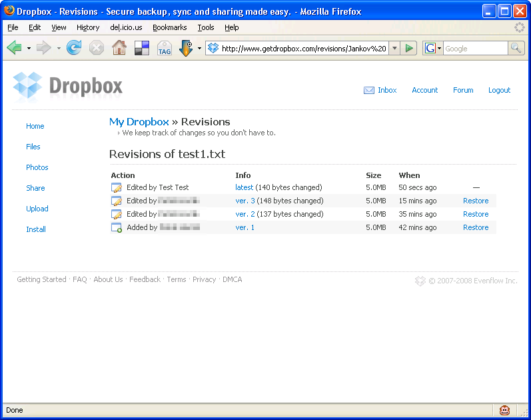The image size is (531, 420).
Task: Open Files in the sidebar
Action: [x=33, y=147]
